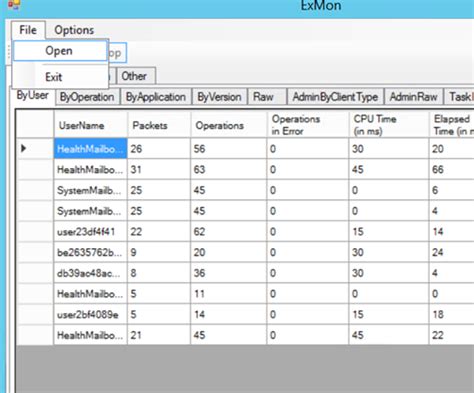Image resolution: width=474 pixels, height=393 pixels.
Task: Click the Operations cell showing 20
Action: (229, 252)
